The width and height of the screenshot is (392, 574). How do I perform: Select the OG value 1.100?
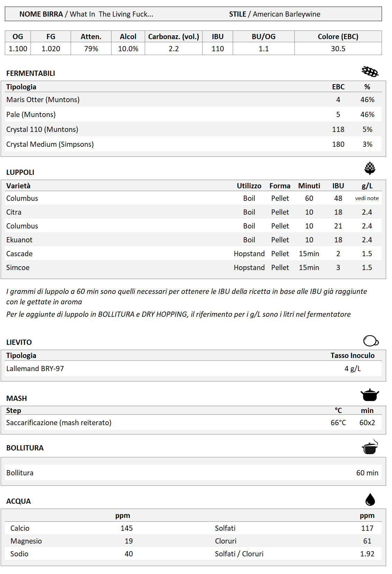[x=18, y=49]
